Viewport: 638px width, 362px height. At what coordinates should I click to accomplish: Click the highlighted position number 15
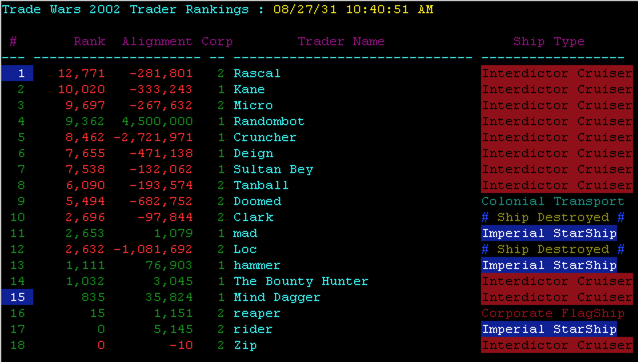pos(17,297)
